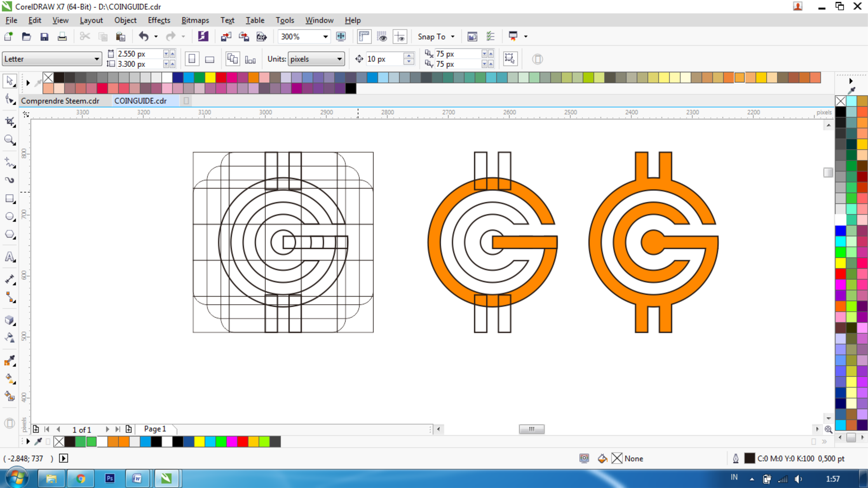
Task: Open the zoom level 300% dropdown
Action: [325, 36]
